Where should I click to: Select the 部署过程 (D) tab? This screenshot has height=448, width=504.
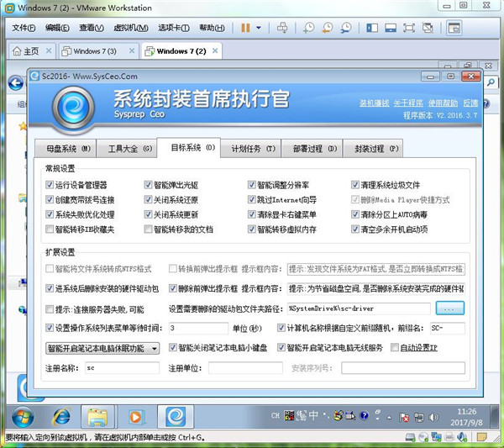pos(312,149)
